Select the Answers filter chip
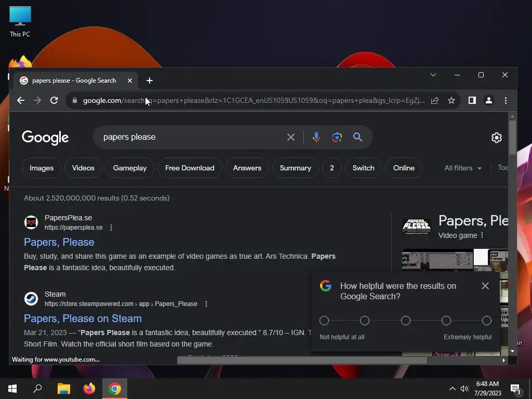Screen dimensions: 532x399 pos(247,168)
